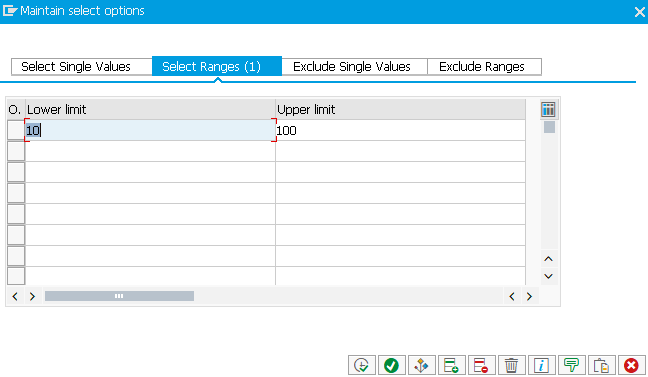Click the vertical scroll up chevron
The width and height of the screenshot is (648, 377).
coord(548,259)
